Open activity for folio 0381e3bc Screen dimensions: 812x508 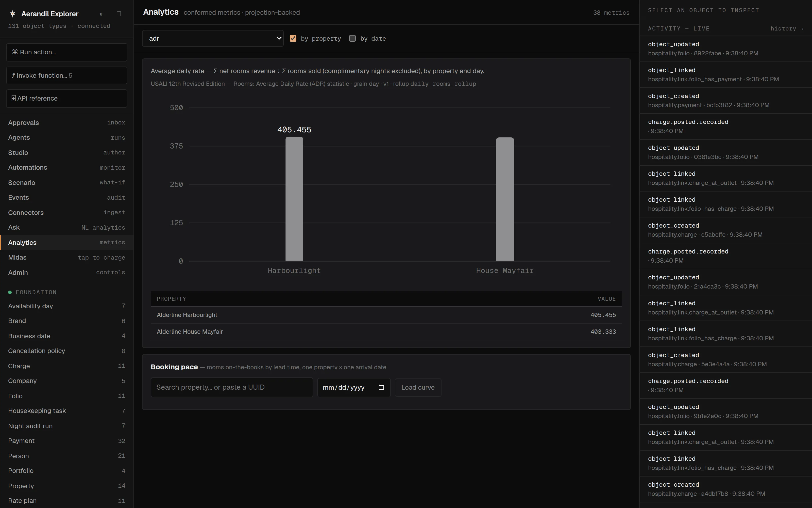725,152
